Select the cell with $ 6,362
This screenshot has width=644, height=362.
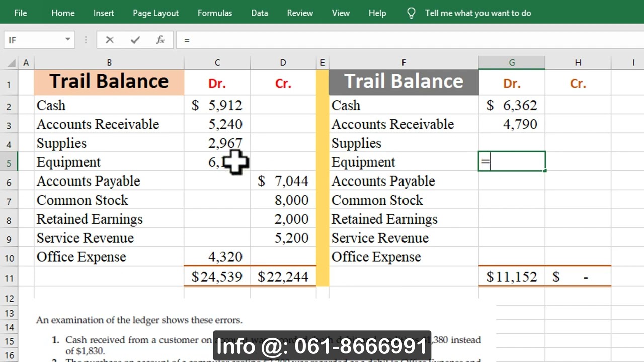512,105
